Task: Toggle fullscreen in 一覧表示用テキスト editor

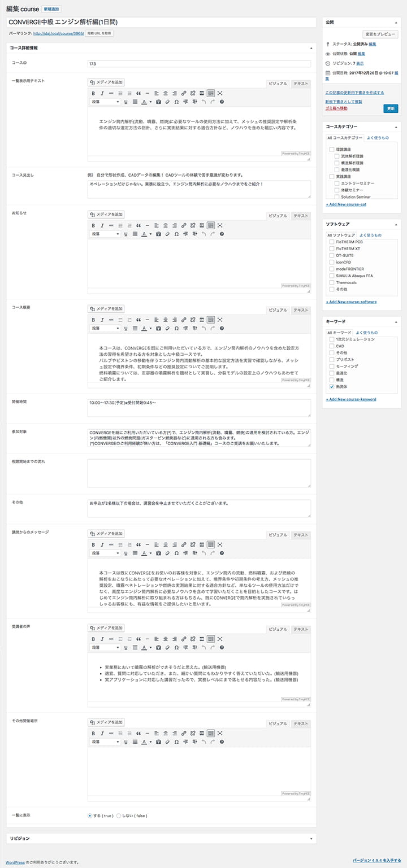Action: [220, 93]
